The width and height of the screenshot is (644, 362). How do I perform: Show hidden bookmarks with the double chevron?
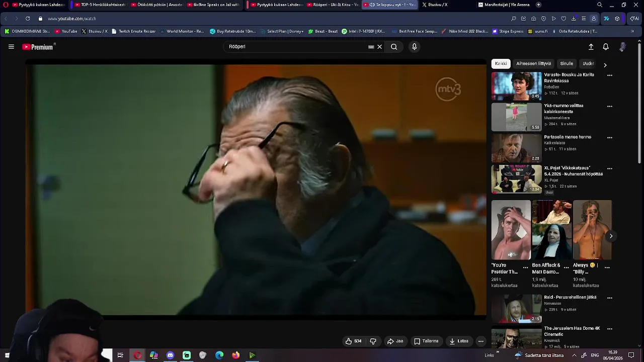coord(632,31)
